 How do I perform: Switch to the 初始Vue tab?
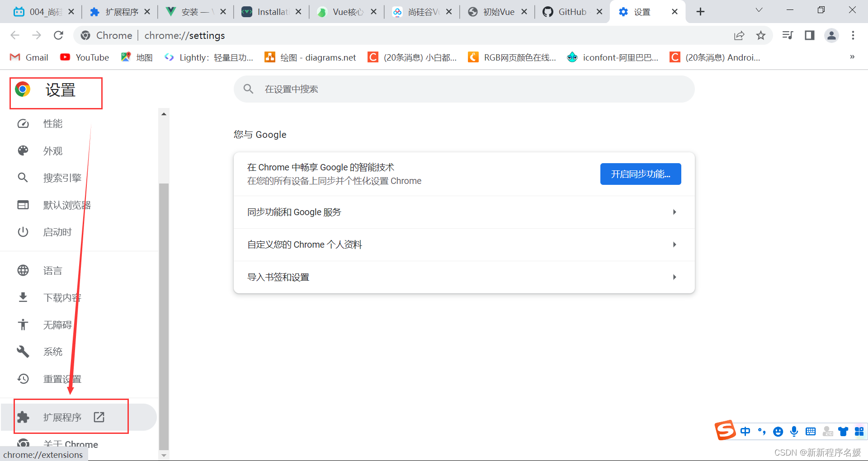[x=496, y=12]
